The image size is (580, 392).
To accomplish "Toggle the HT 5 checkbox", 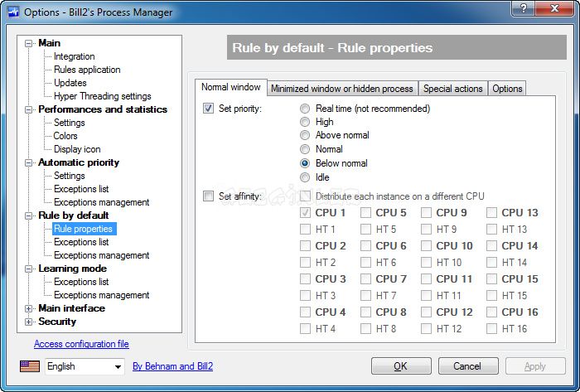I will (x=366, y=230).
